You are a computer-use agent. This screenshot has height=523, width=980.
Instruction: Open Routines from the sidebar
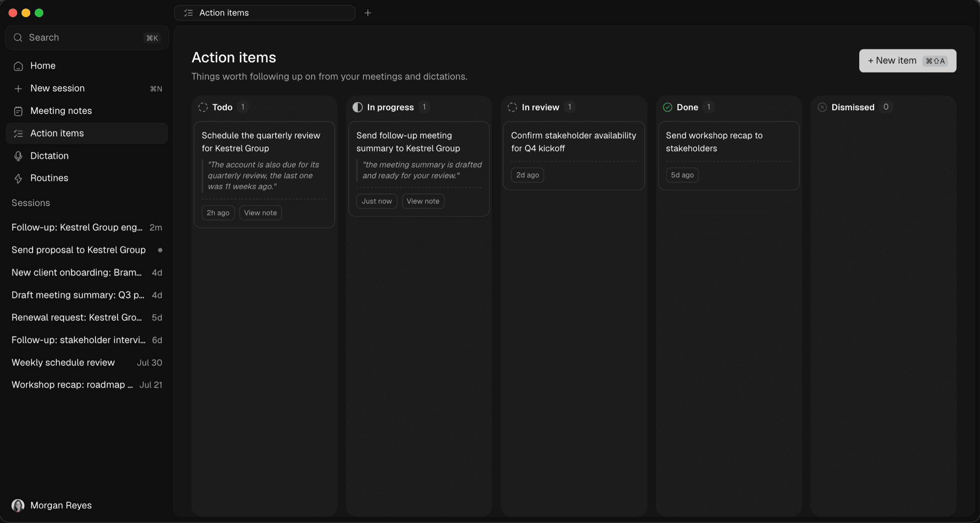(x=87, y=178)
